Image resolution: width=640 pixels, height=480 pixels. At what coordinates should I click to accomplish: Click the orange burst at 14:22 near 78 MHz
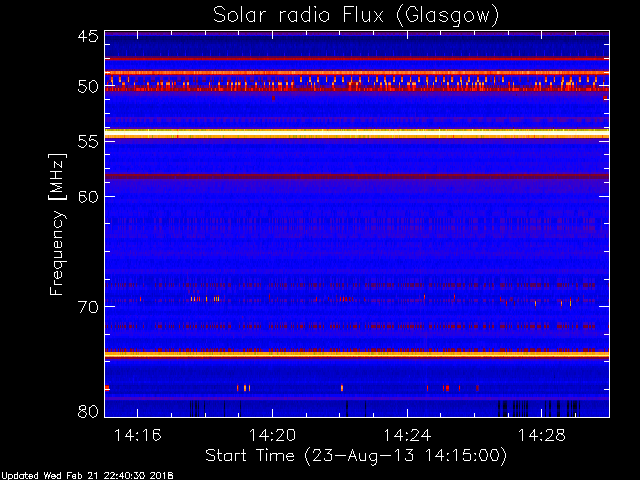tap(342, 388)
